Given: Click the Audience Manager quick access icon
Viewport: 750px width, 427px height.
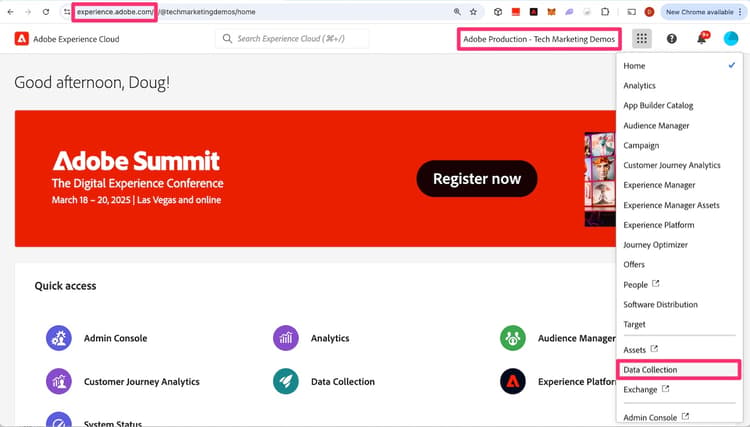Looking at the screenshot, I should coord(513,338).
